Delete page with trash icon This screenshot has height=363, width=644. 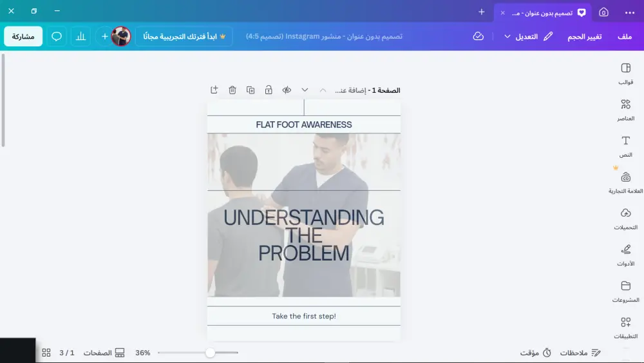click(x=232, y=90)
